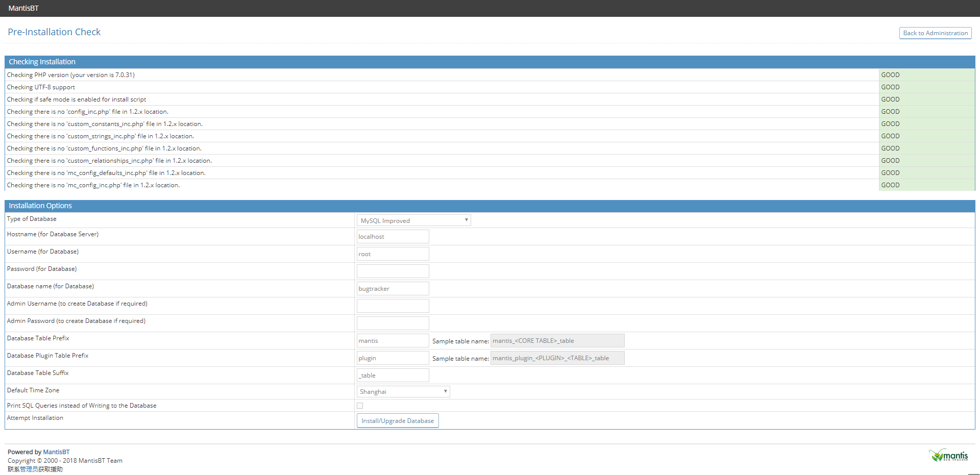Open the Default Time Zone dropdown
This screenshot has height=475, width=980.
[403, 391]
